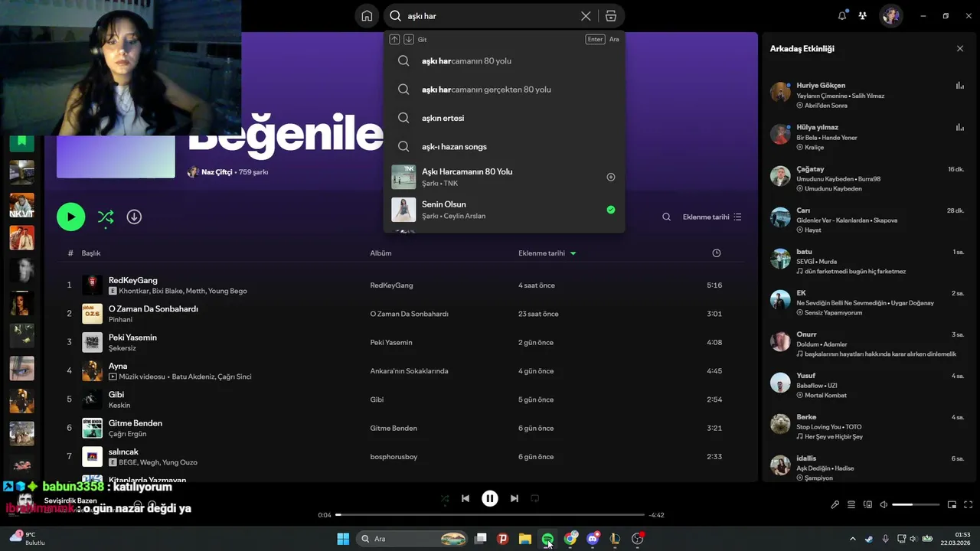
Task: Open the connect to a device icon
Action: [x=867, y=504]
